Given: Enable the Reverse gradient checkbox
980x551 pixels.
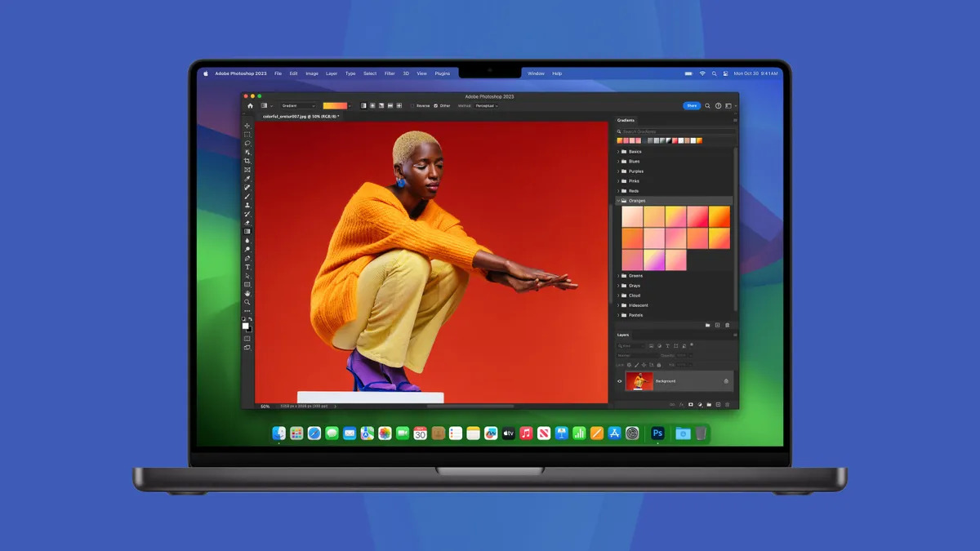Looking at the screenshot, I should click(x=412, y=105).
